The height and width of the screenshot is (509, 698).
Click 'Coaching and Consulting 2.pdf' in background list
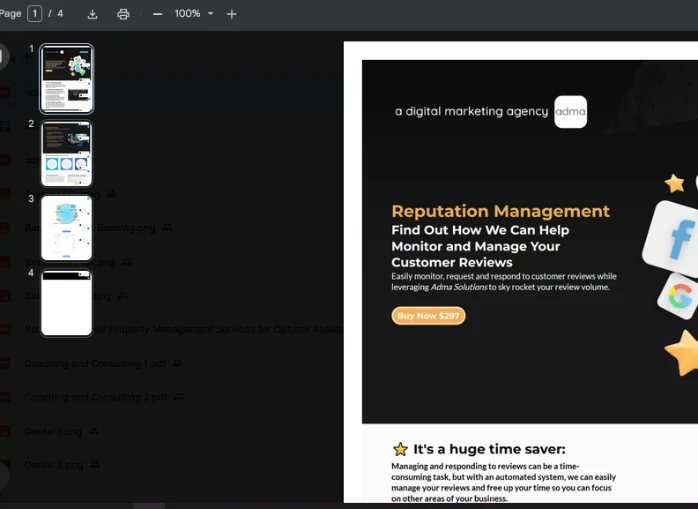click(96, 397)
